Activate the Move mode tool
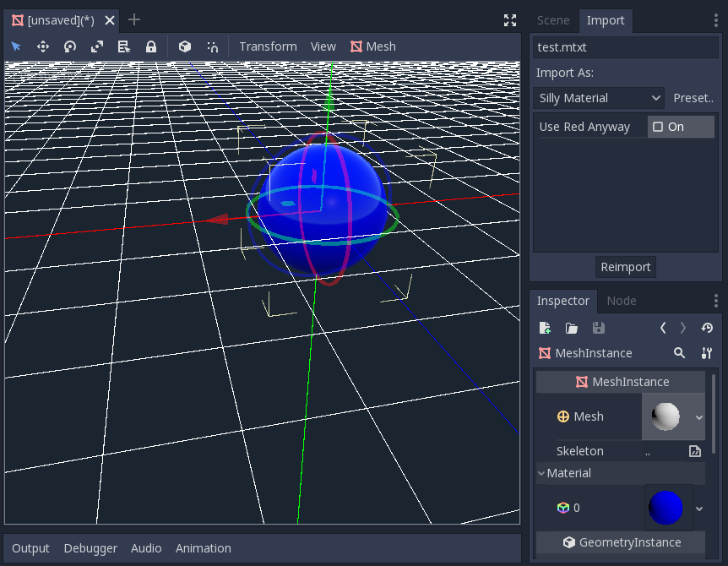The height and width of the screenshot is (566, 728). point(42,46)
